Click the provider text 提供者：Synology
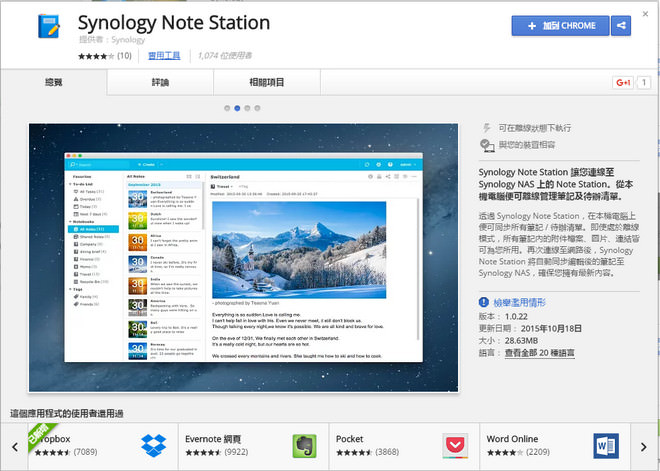The image size is (660, 471). point(112,40)
